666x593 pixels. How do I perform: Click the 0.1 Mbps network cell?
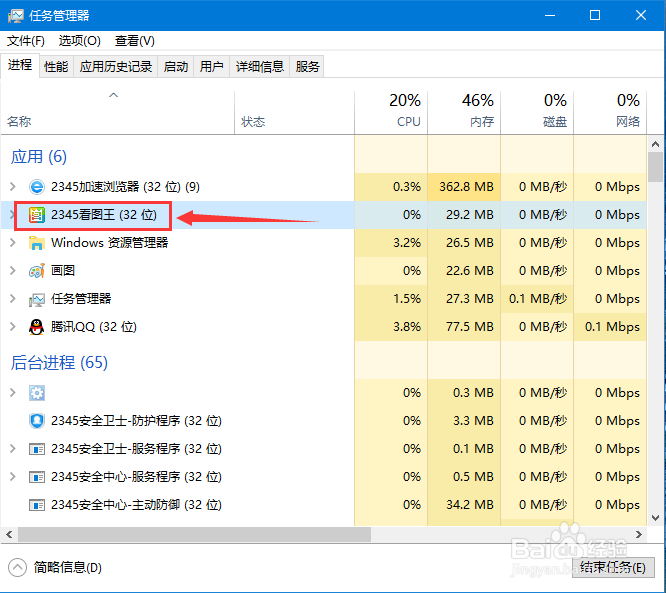coord(610,327)
